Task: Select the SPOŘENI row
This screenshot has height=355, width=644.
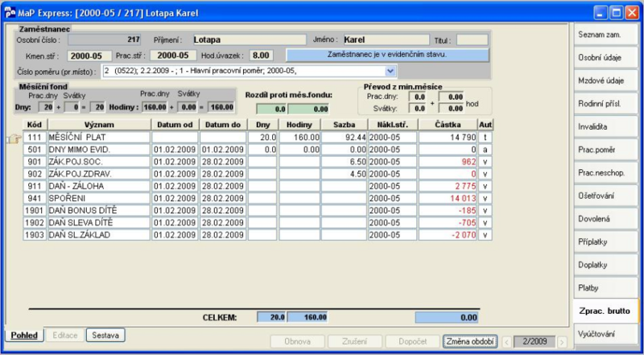Action: pos(258,199)
